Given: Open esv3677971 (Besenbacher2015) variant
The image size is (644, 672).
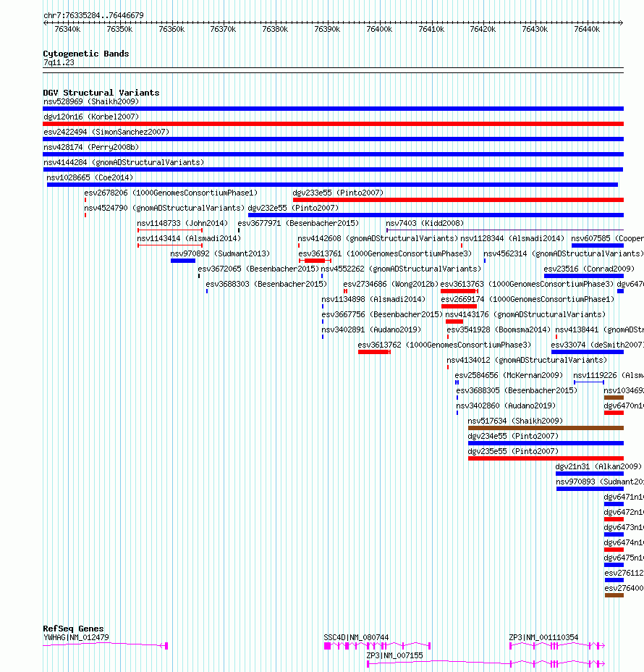Looking at the screenshot, I should [298, 223].
